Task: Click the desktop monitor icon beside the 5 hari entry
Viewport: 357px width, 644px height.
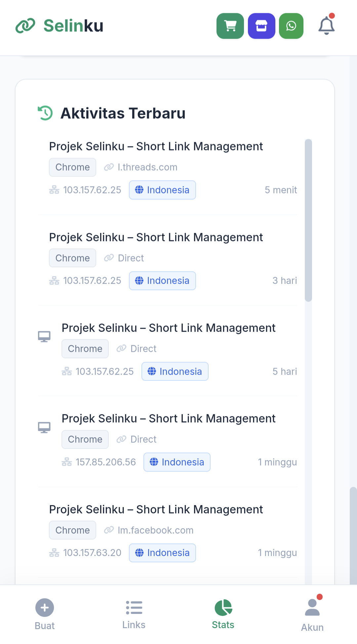Action: tap(44, 337)
